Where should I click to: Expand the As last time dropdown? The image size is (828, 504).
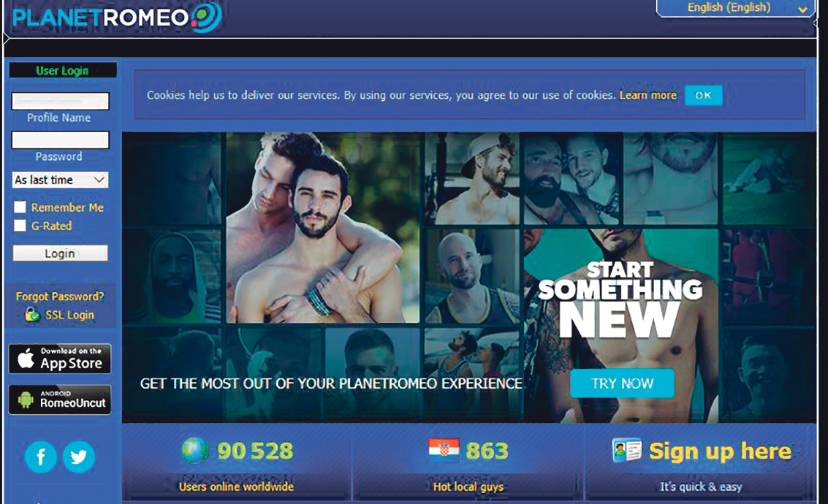[x=60, y=180]
